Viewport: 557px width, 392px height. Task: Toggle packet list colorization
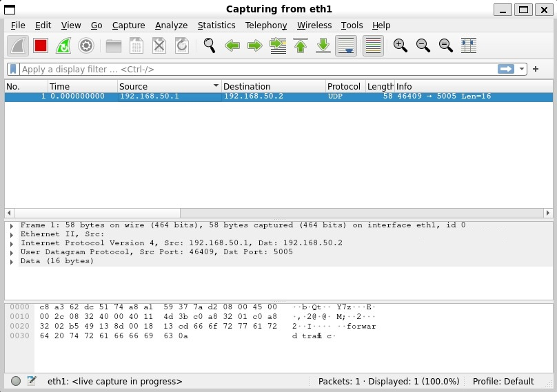(373, 45)
